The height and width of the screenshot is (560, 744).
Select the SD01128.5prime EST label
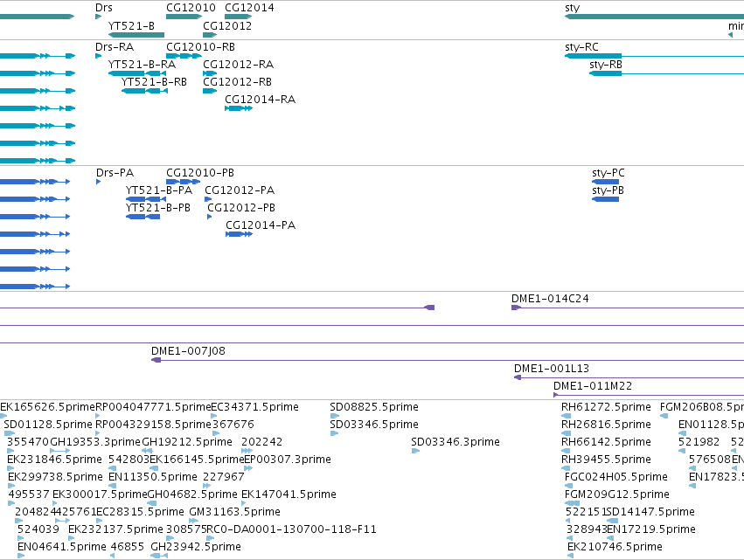click(x=48, y=425)
